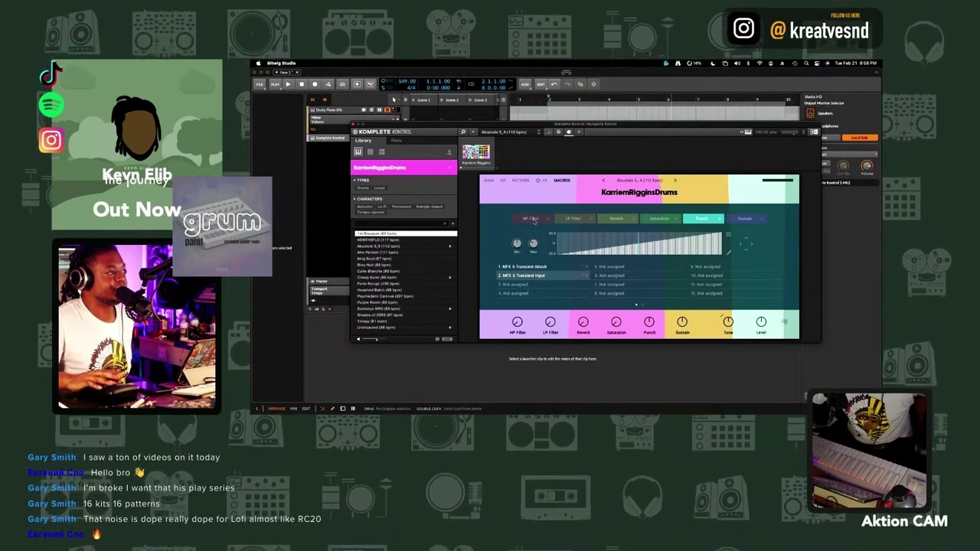Screen dimensions: 980x551
Task: Step presets with the up/down arrows
Action: click(539, 132)
